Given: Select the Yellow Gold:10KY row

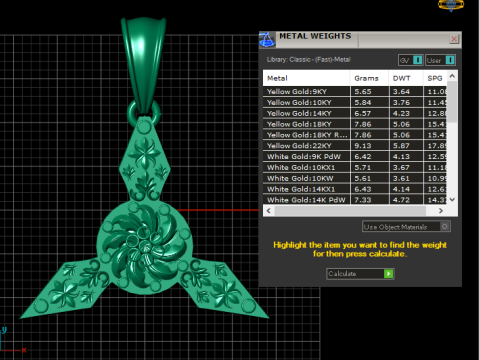Looking at the screenshot, I should [x=355, y=102].
